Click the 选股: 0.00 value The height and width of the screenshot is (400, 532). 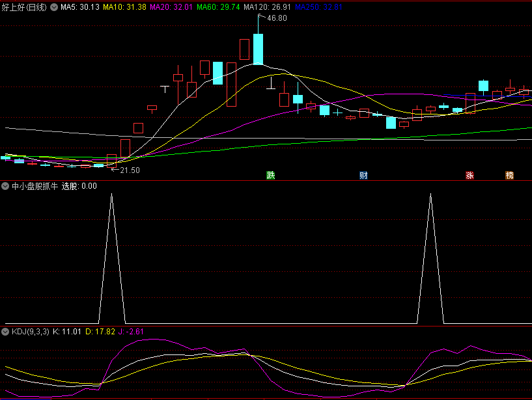click(79, 186)
